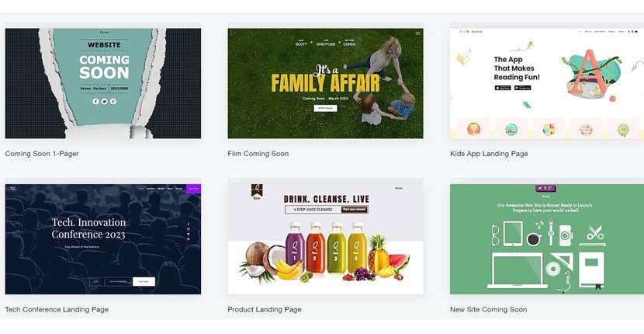Screen dimensions: 644x334
Task: Open the Coming Soon 1-Pager template thumbnail
Action: pyautogui.click(x=103, y=83)
